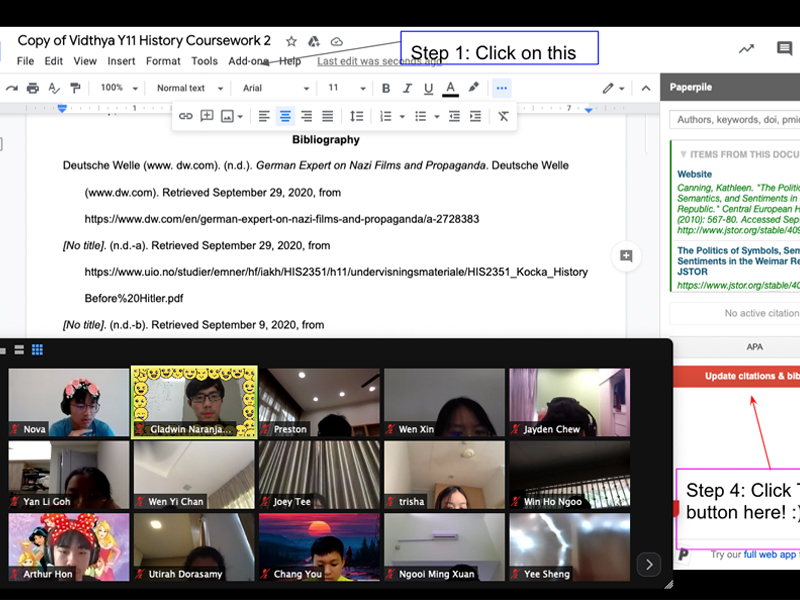Set left text alignment
The height and width of the screenshot is (600, 800).
(264, 116)
